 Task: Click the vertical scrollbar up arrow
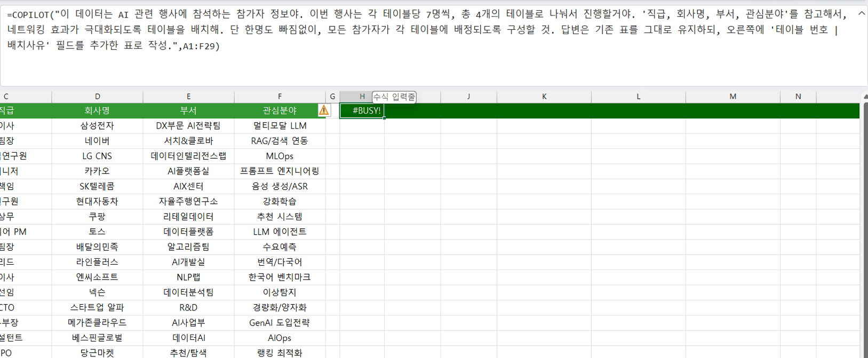865,97
